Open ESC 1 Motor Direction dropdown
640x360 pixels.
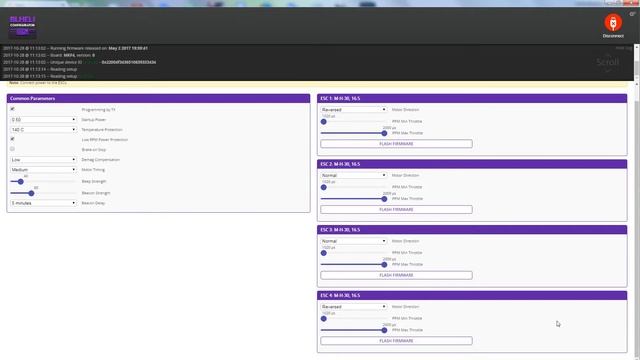pos(353,109)
